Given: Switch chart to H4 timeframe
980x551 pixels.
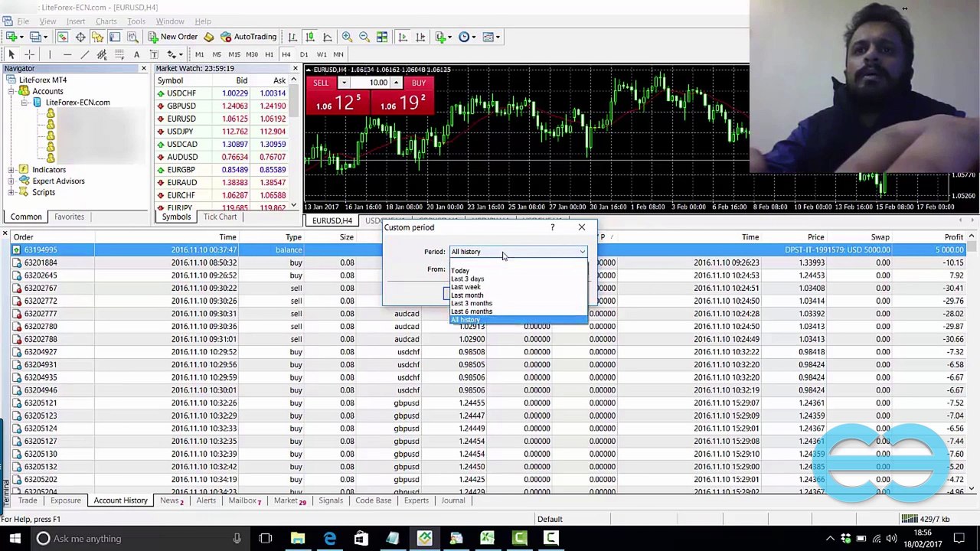Looking at the screenshot, I should coord(286,54).
